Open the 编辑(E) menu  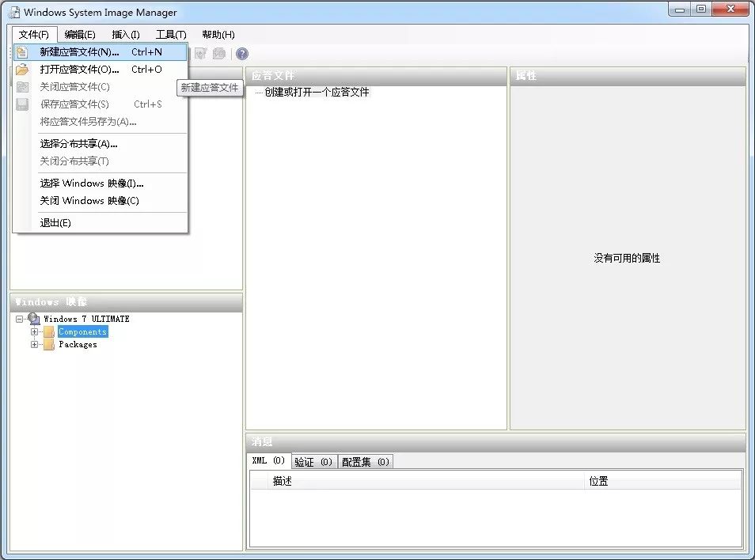[x=80, y=35]
